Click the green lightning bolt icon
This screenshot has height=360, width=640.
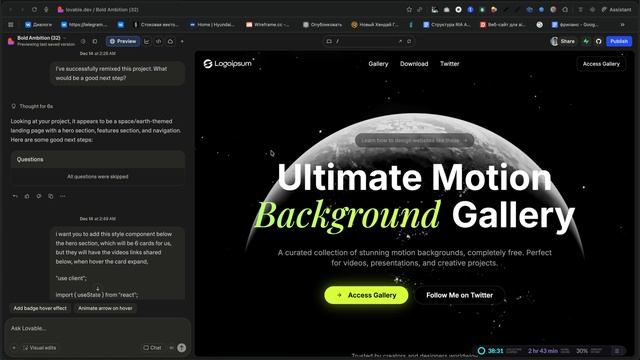pyautogui.click(x=586, y=41)
